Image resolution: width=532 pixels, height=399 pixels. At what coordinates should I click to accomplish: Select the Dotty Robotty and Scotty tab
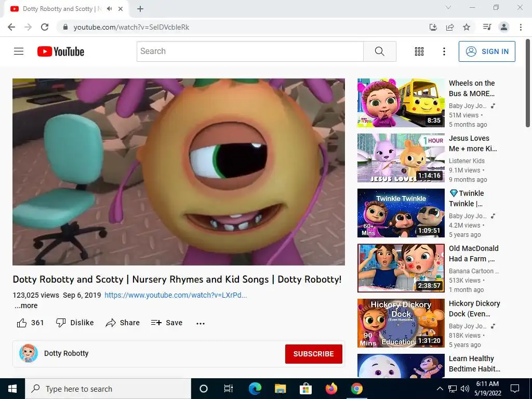[x=66, y=9]
